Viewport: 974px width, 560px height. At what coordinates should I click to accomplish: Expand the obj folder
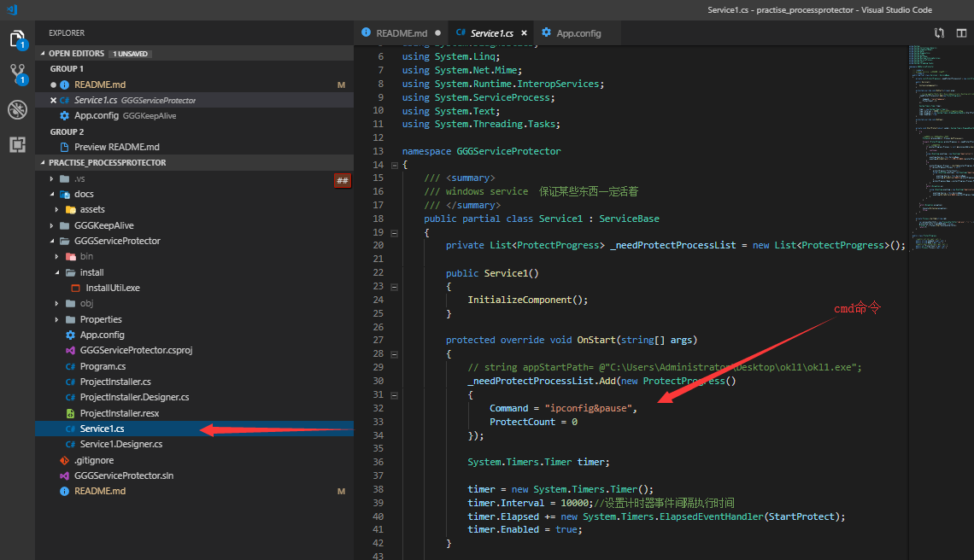pyautogui.click(x=56, y=304)
